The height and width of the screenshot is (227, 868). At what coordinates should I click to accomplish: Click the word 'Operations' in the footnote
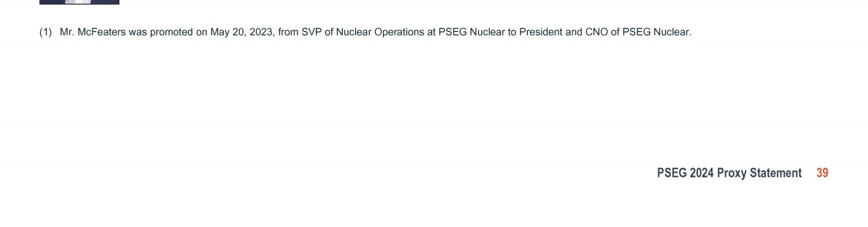point(399,32)
